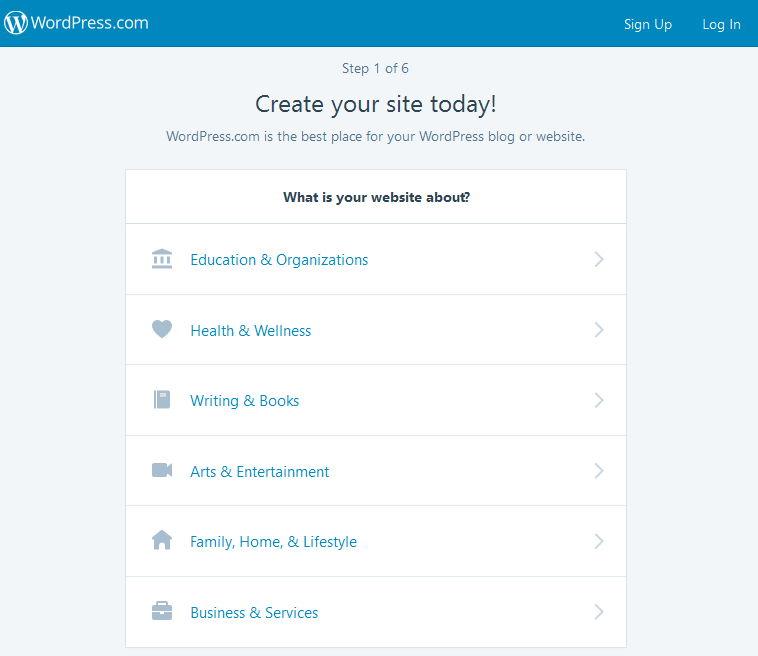
Task: Click the Health heart icon
Action: 162,329
